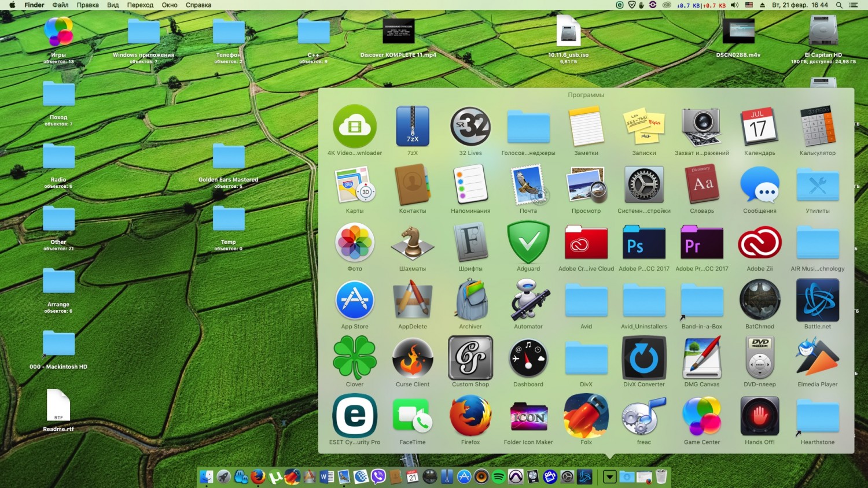
Task: Launch the Сообщения (Messages) app
Action: coord(760,185)
